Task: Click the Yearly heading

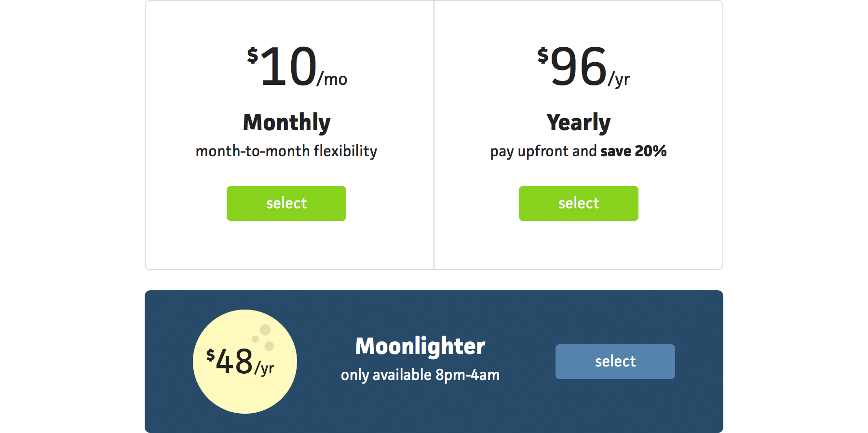Action: [579, 122]
